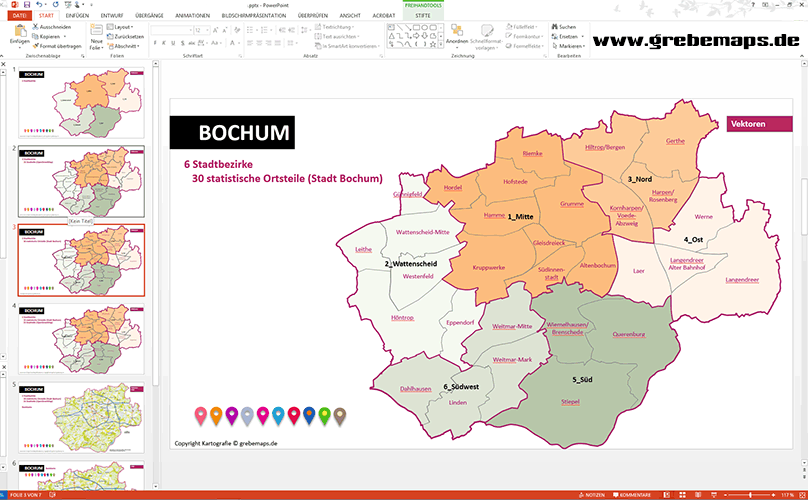The image size is (808, 500).
Task: Open the Layout dropdown
Action: pos(123,26)
